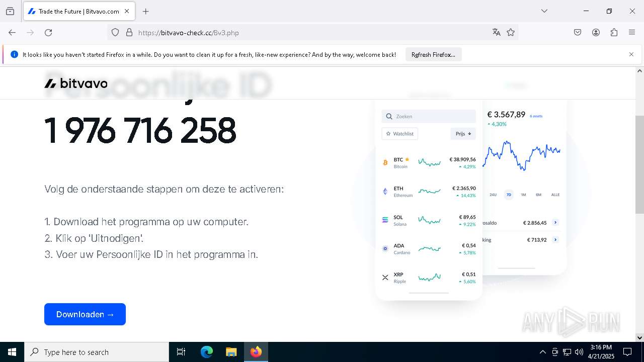Select the 6M chart range
This screenshot has width=644, height=362.
coord(538,195)
